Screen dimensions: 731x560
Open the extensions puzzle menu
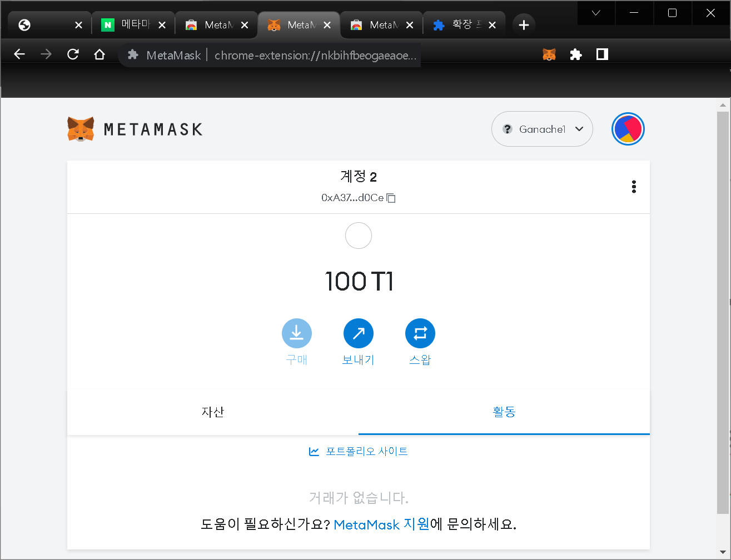576,54
